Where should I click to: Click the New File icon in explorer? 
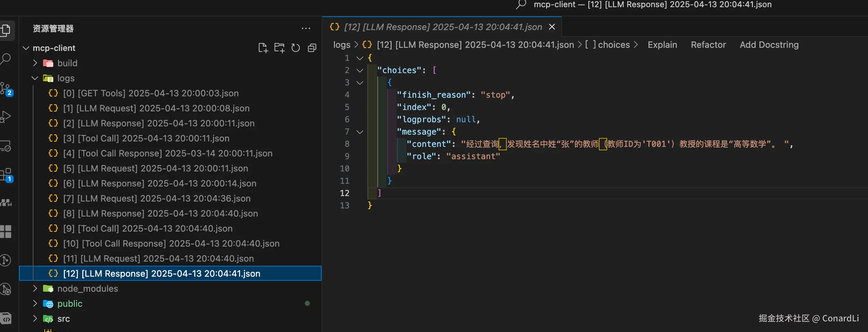pos(263,48)
